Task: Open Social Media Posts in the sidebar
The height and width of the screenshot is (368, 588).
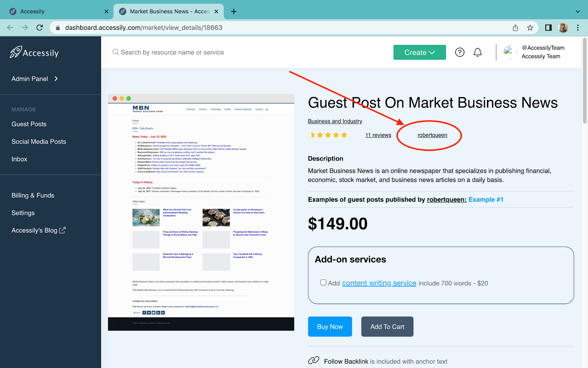Action: point(39,142)
